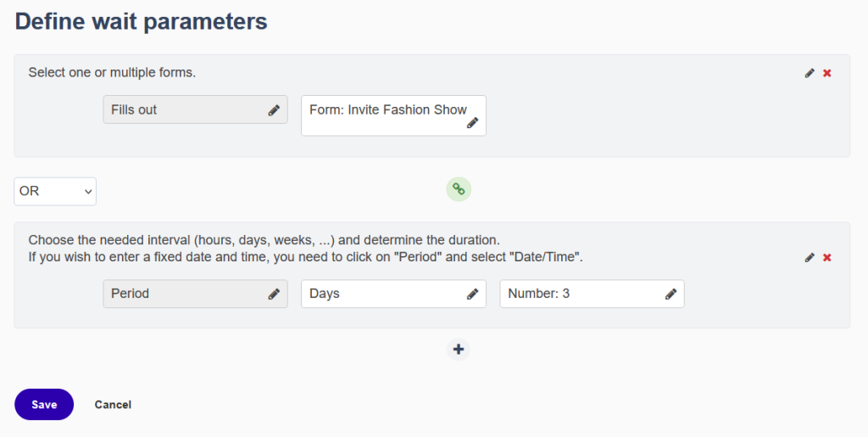This screenshot has width=868, height=437.
Task: Click the Number: 3 field
Action: click(592, 294)
